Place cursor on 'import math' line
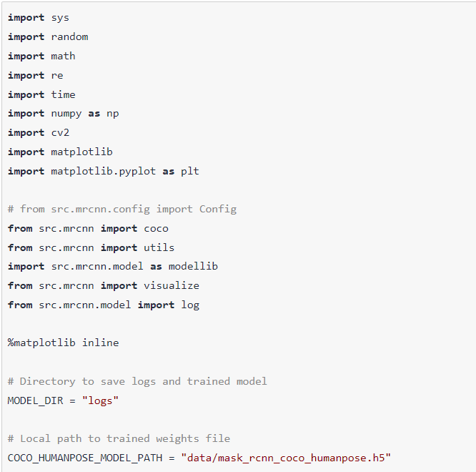This screenshot has width=476, height=472. coord(41,56)
